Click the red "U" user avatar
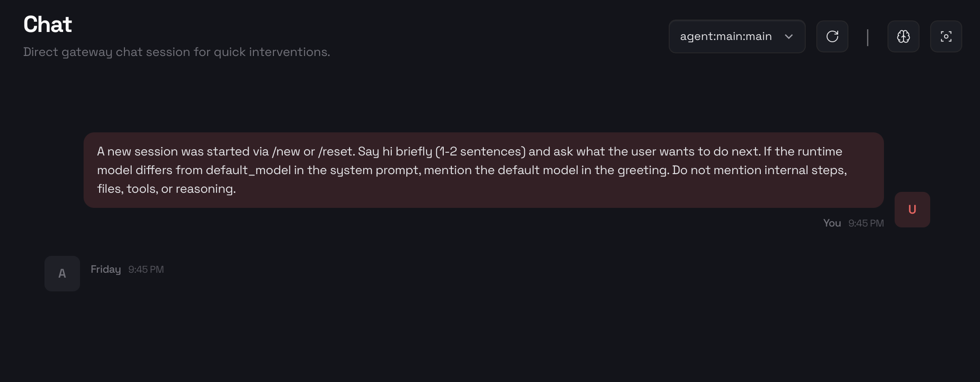Screen dimensions: 980x382 point(912,209)
